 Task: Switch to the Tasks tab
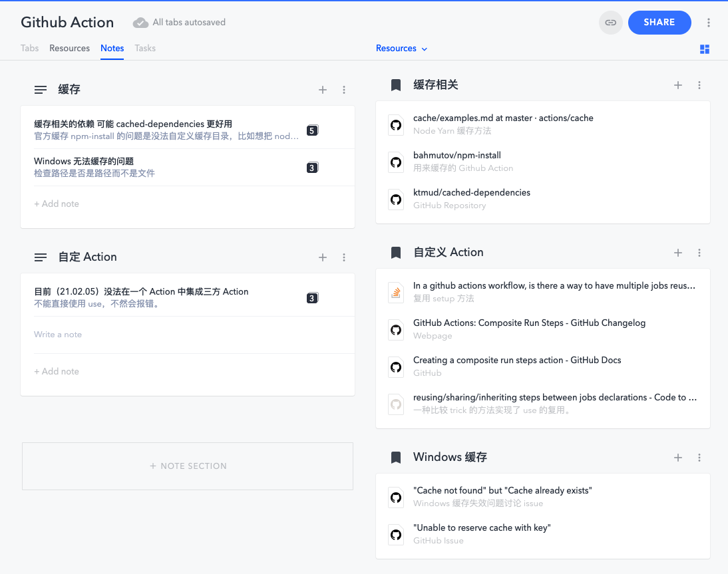(x=145, y=49)
